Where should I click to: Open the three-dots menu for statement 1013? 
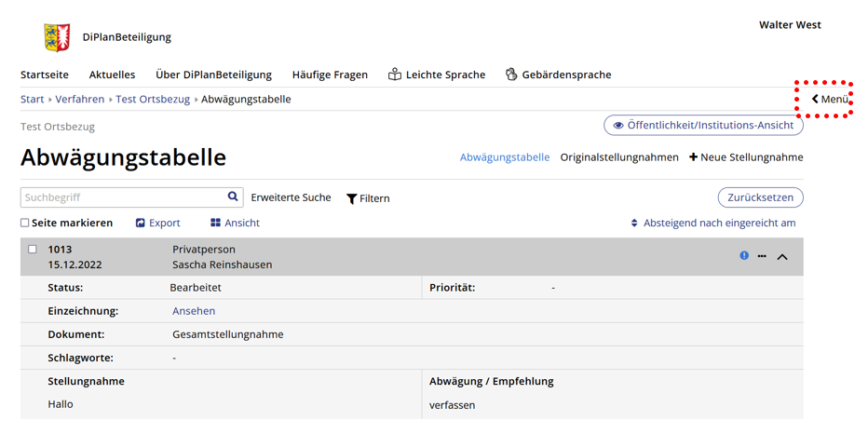[x=762, y=256]
